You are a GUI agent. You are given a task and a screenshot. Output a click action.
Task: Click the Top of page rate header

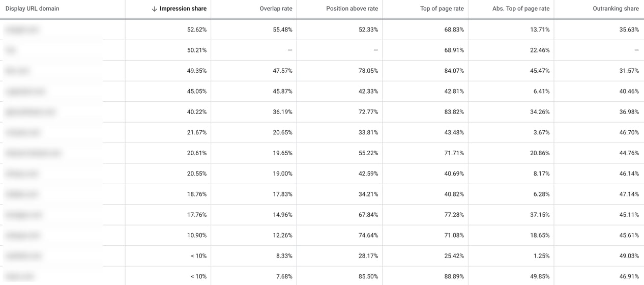point(442,9)
